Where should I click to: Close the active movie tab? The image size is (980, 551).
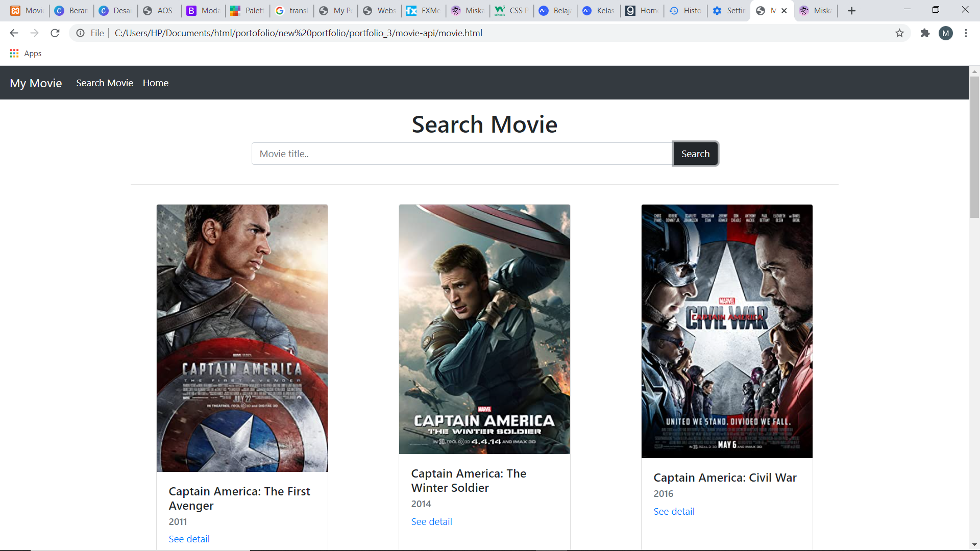(784, 11)
